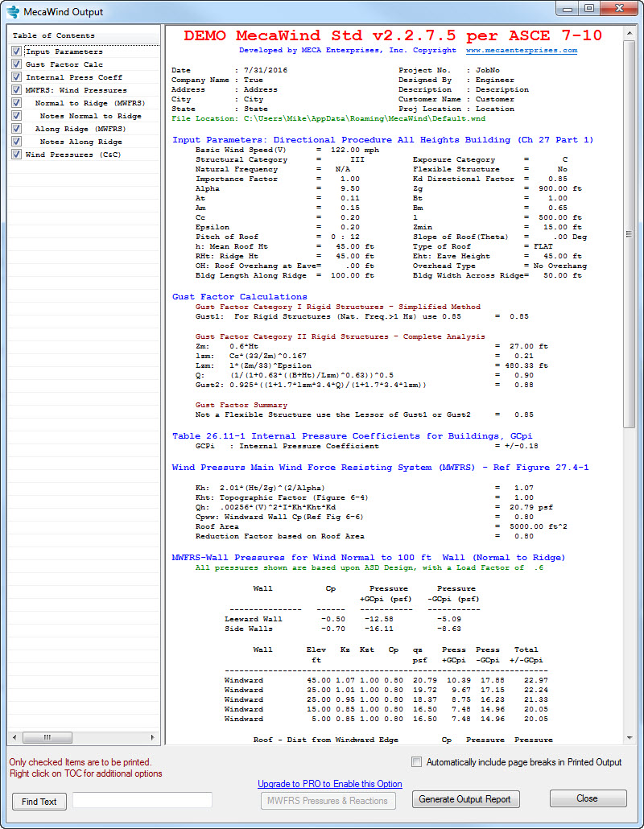Screen dimensions: 644x829
Task: Uncheck Along Ridge (MWFRS) in the contents
Action: point(18,129)
